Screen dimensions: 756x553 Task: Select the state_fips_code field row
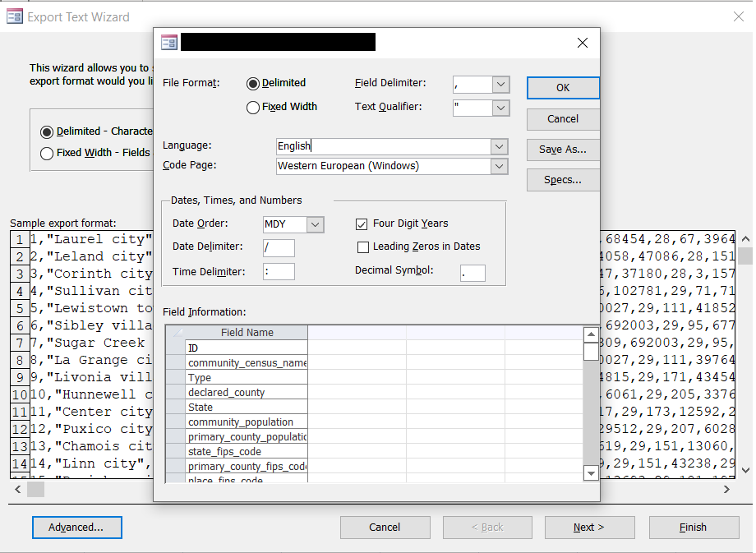[x=247, y=451]
